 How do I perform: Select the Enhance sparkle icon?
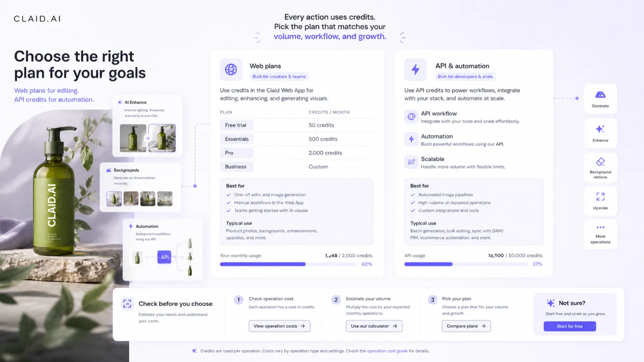[600, 129]
